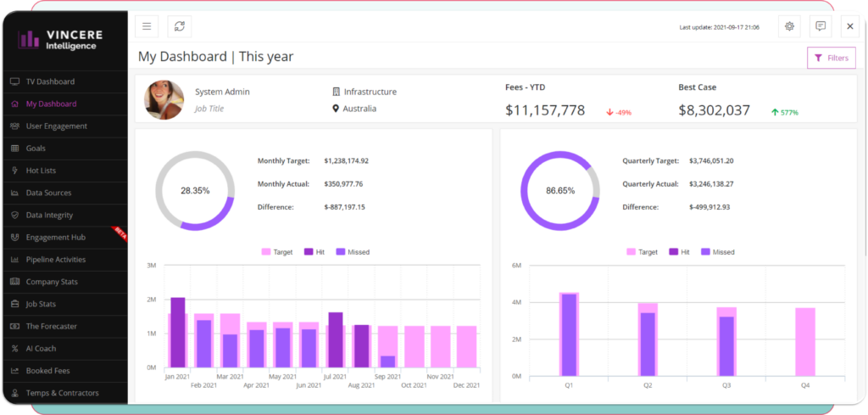
Task: Open the chat feedback icon
Action: 821,26
